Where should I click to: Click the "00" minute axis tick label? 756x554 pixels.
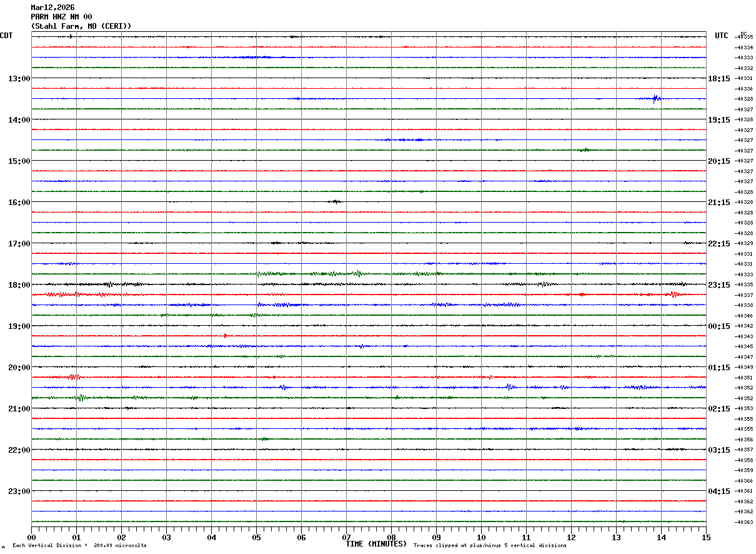[31, 537]
